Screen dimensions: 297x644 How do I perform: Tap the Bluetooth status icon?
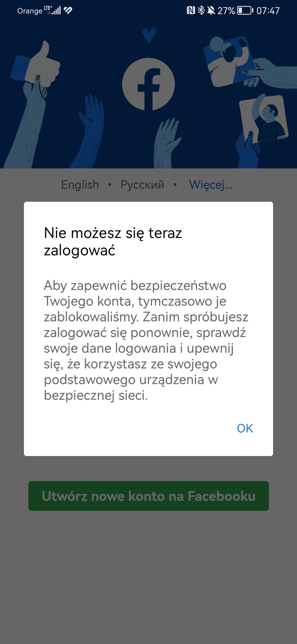[x=201, y=10]
